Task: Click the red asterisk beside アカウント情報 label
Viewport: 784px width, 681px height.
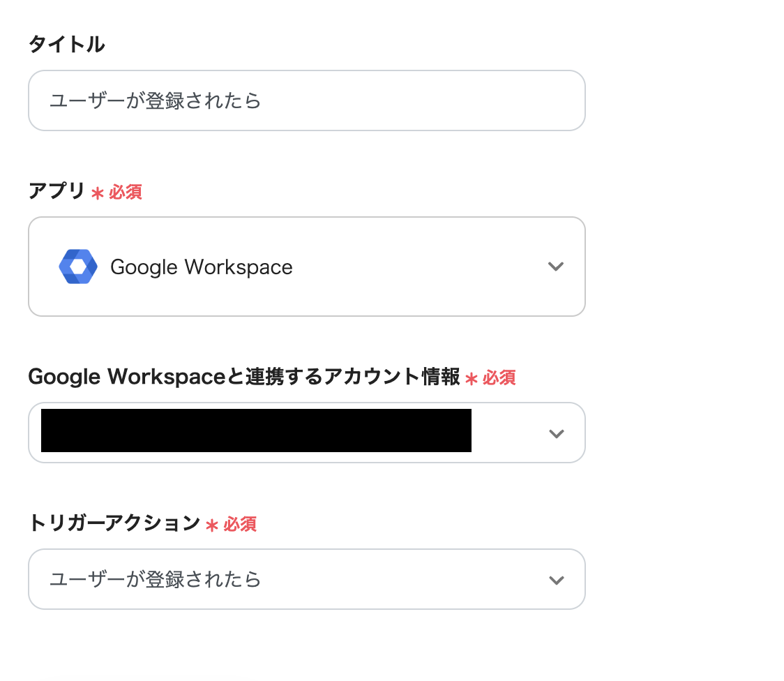Action: 472,379
